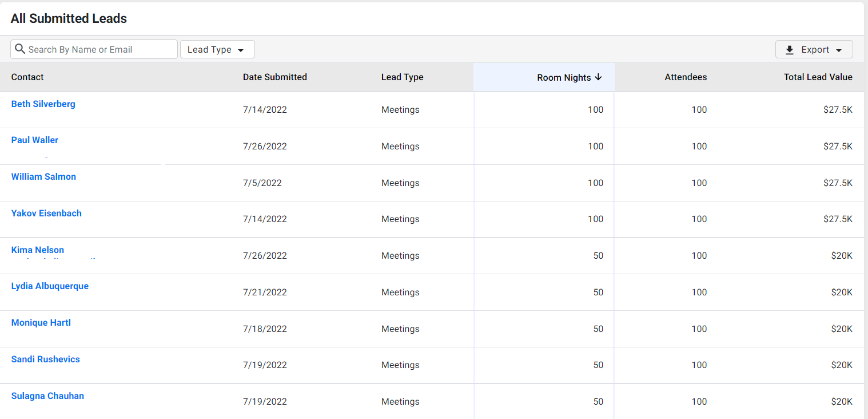Click the Room Nights sort arrow
868x419 pixels.
(598, 77)
